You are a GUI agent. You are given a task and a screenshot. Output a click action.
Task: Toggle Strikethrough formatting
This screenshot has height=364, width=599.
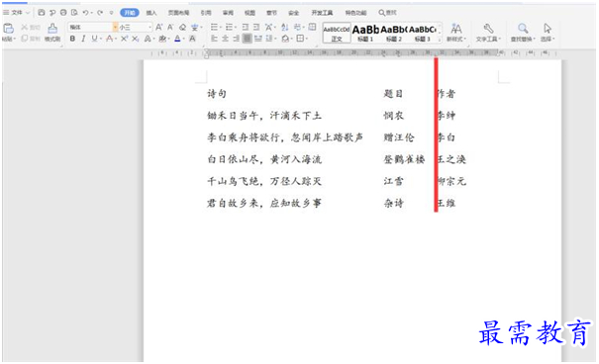click(x=109, y=39)
